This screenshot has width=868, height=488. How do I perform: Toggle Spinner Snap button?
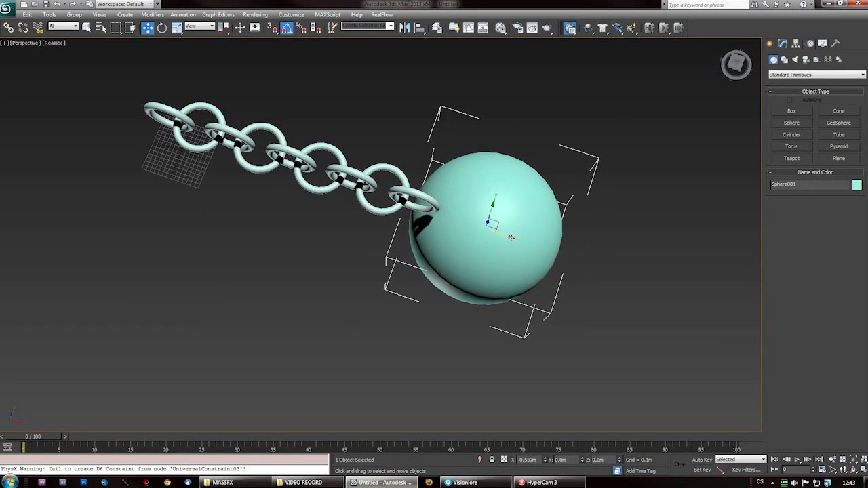(315, 28)
